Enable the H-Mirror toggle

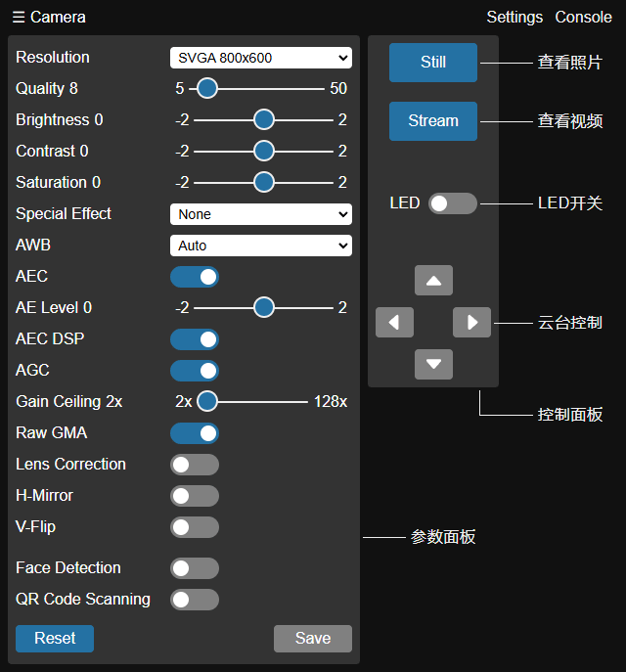[x=195, y=496]
